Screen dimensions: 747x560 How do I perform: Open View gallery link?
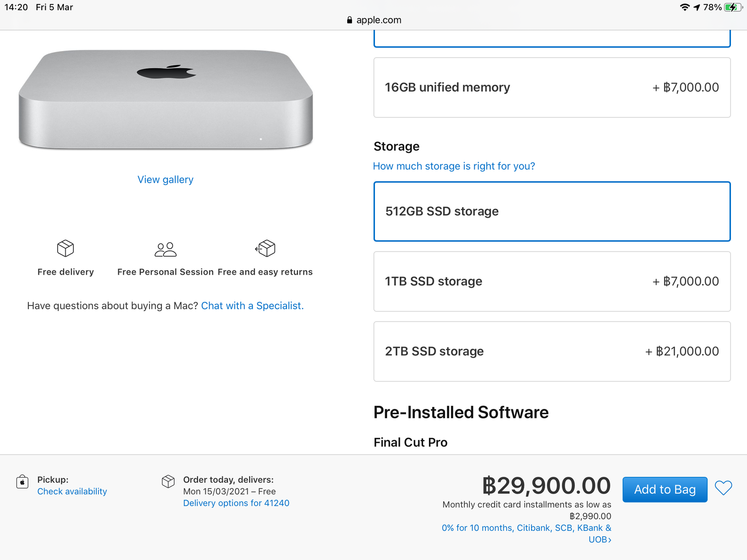tap(165, 180)
